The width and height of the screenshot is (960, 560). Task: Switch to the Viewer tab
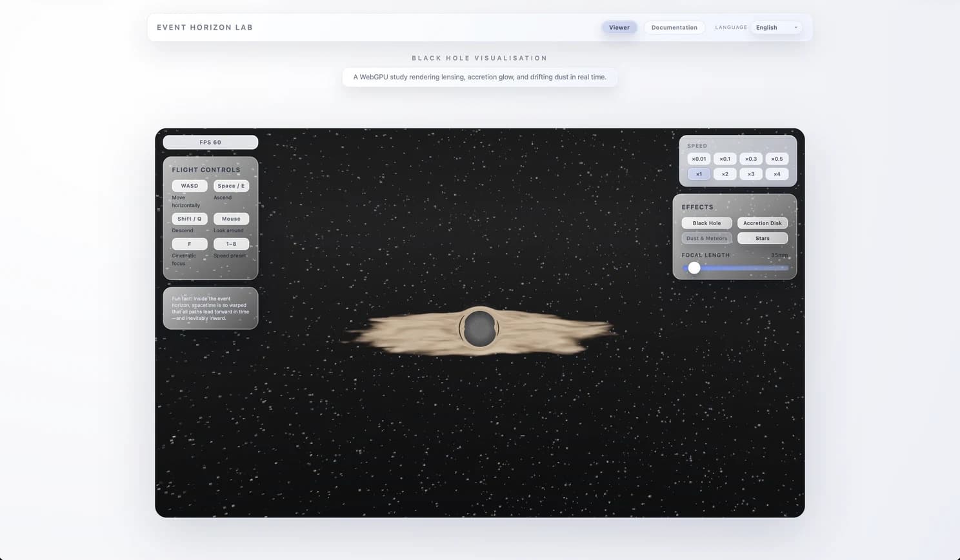(619, 27)
